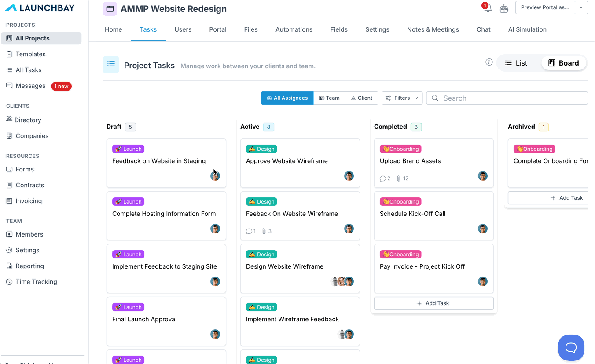The height and width of the screenshot is (364, 595).
Task: Click the Draft column count badge 5
Action: (x=130, y=127)
